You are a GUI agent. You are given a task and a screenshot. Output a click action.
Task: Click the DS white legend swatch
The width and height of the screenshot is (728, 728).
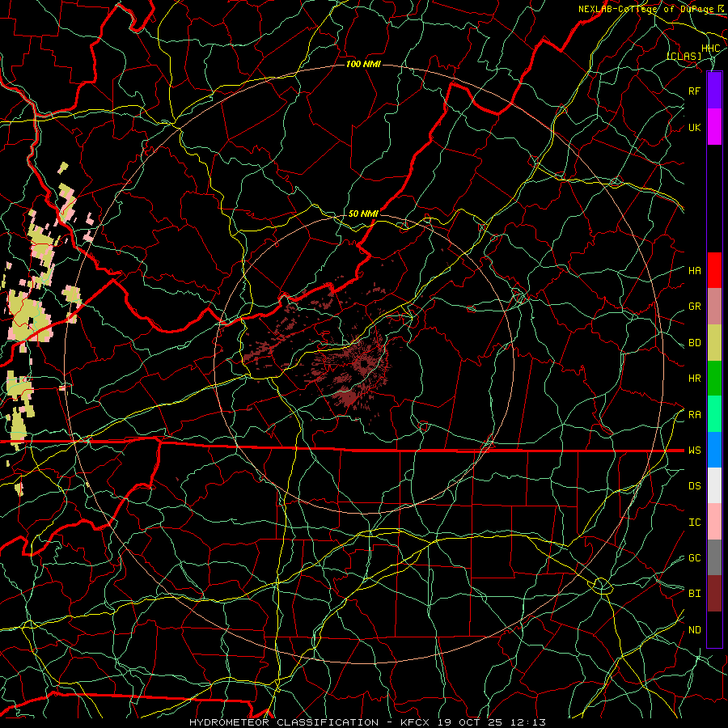coord(714,485)
